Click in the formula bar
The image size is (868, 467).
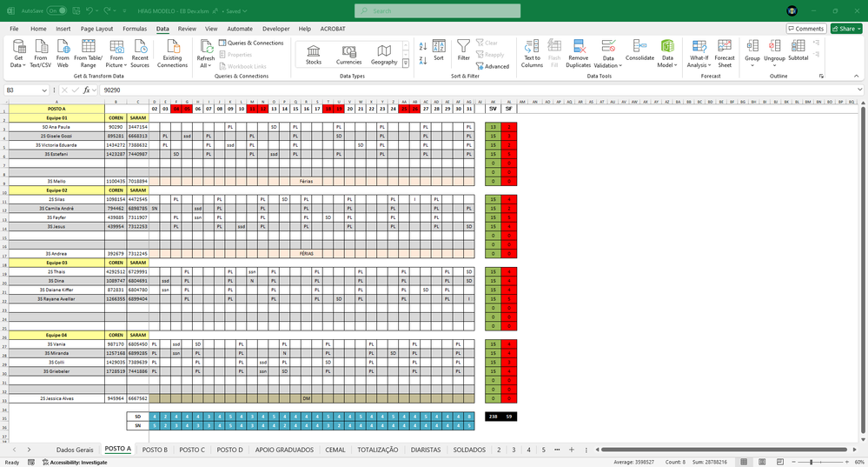476,90
